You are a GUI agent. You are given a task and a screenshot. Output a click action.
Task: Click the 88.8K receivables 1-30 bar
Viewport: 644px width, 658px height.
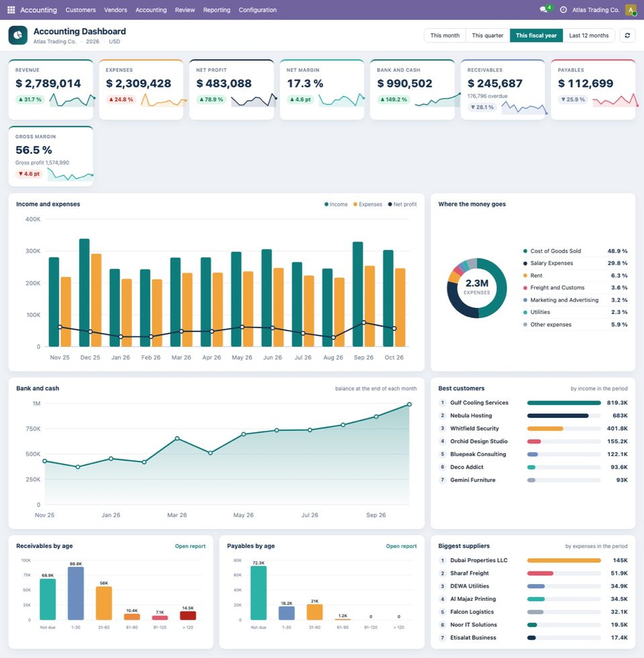click(76, 594)
